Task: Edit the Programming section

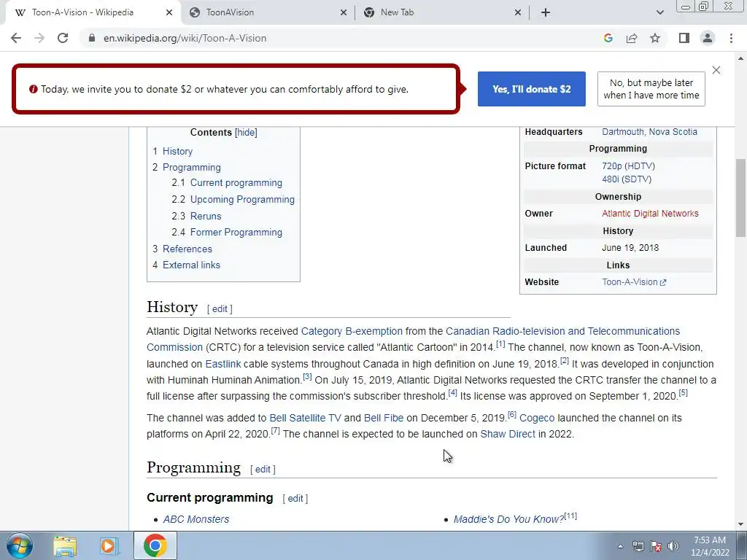Action: pos(263,470)
